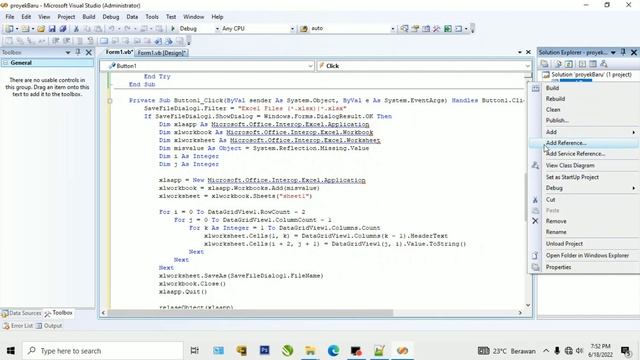Choose Properties at the context menu bottom
Viewport: 640px width, 360px height.
pos(584,267)
